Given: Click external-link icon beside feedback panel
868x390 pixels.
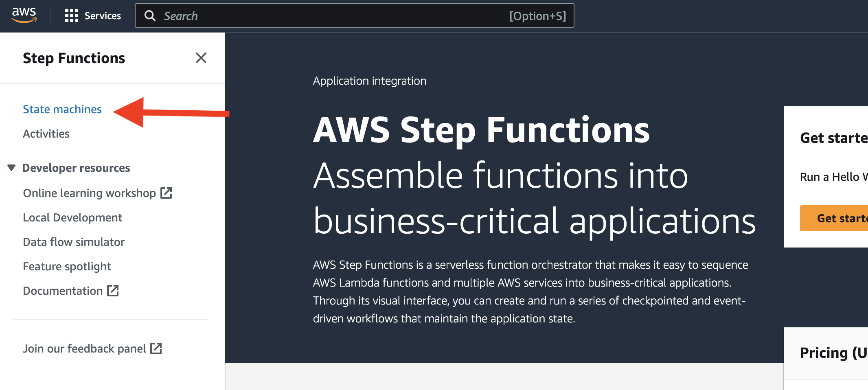Looking at the screenshot, I should point(156,348).
